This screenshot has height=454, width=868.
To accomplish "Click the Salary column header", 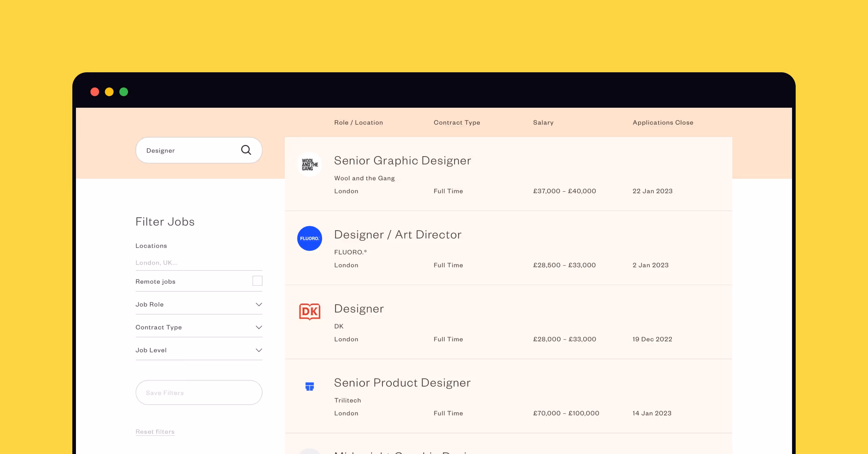I will (x=543, y=123).
